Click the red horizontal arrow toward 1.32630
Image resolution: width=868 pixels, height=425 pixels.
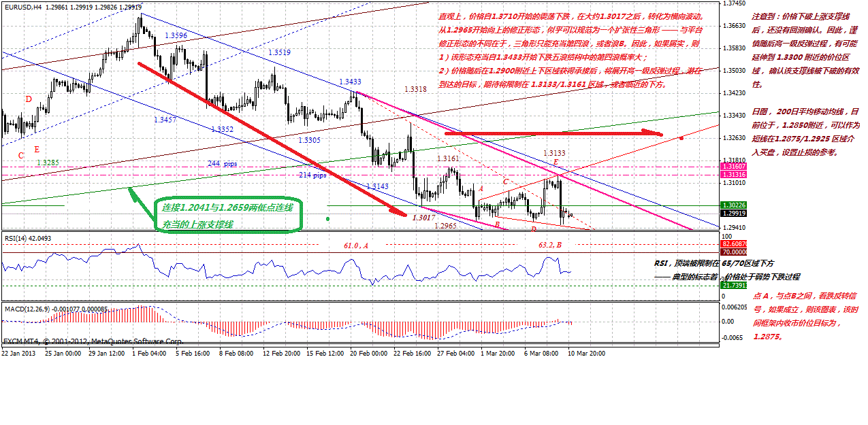click(x=553, y=134)
